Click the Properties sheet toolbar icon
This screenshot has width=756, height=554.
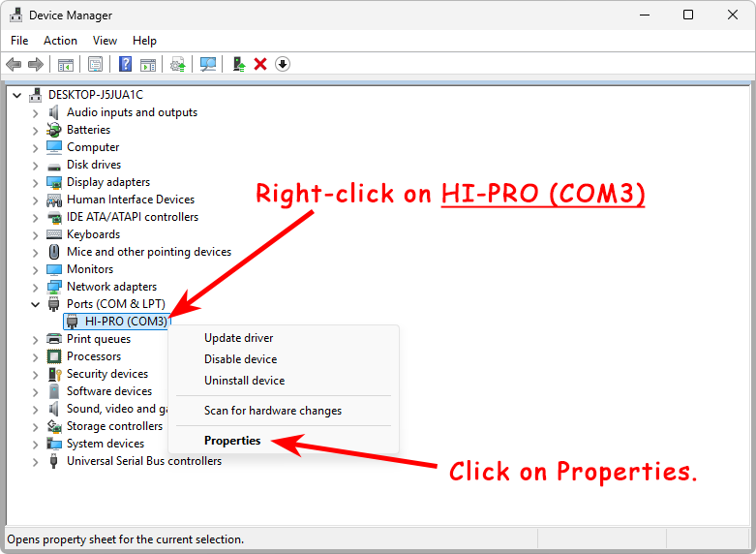tap(96, 64)
